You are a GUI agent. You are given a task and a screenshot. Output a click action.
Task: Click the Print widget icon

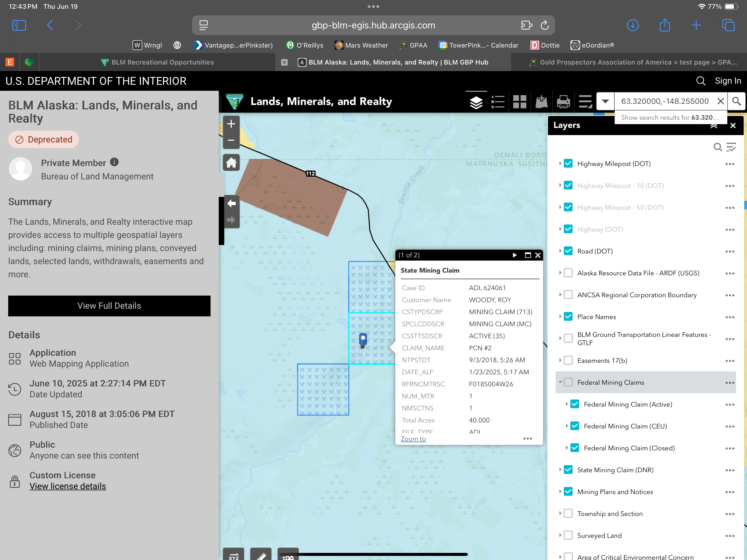[x=563, y=102]
